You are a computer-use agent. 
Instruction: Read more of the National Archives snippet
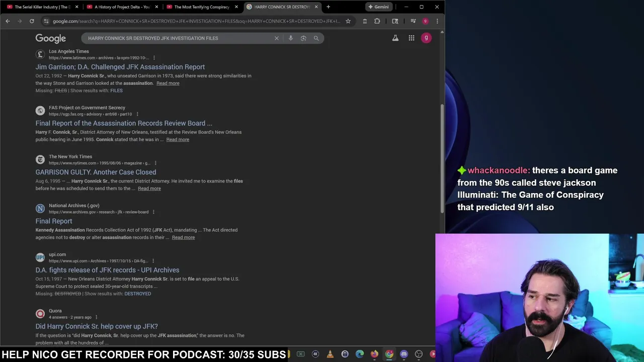[183, 237]
